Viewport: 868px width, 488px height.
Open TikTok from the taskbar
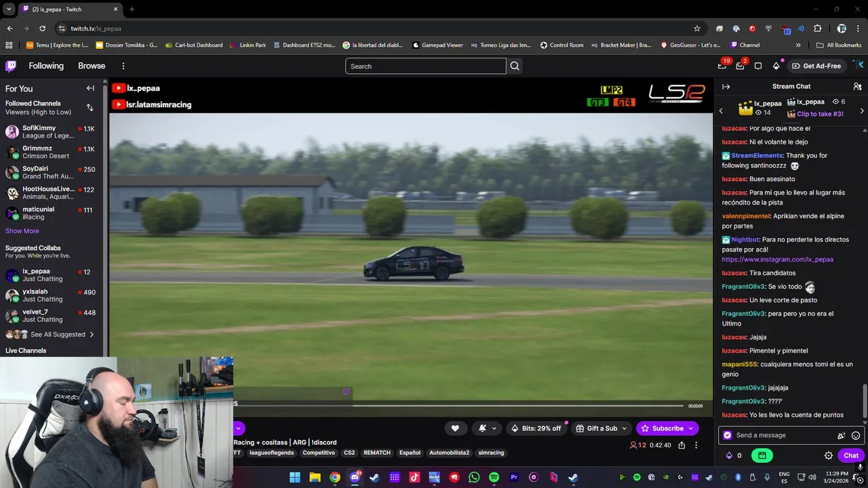[414, 477]
